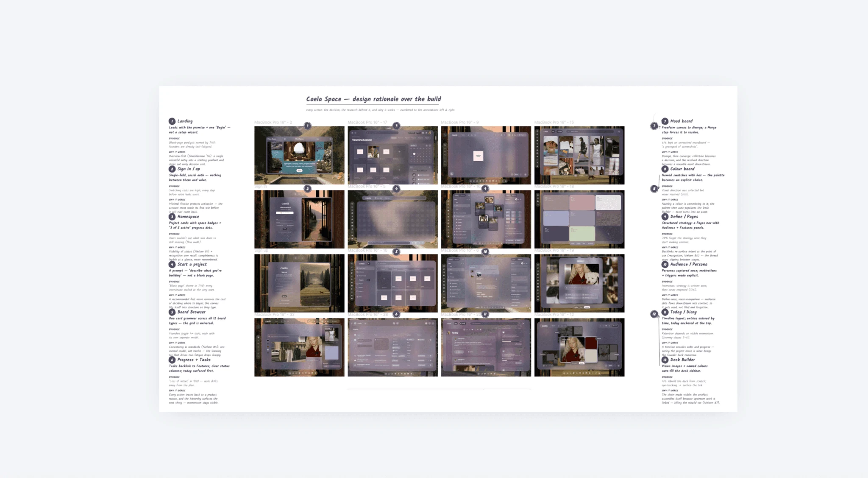The width and height of the screenshot is (868, 478).
Task: Select the "Caela Space — design rationale" title text
Action: pos(373,99)
